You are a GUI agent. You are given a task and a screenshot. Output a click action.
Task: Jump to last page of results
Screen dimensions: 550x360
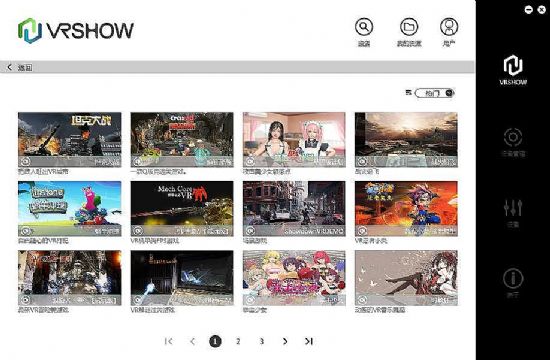coord(309,341)
